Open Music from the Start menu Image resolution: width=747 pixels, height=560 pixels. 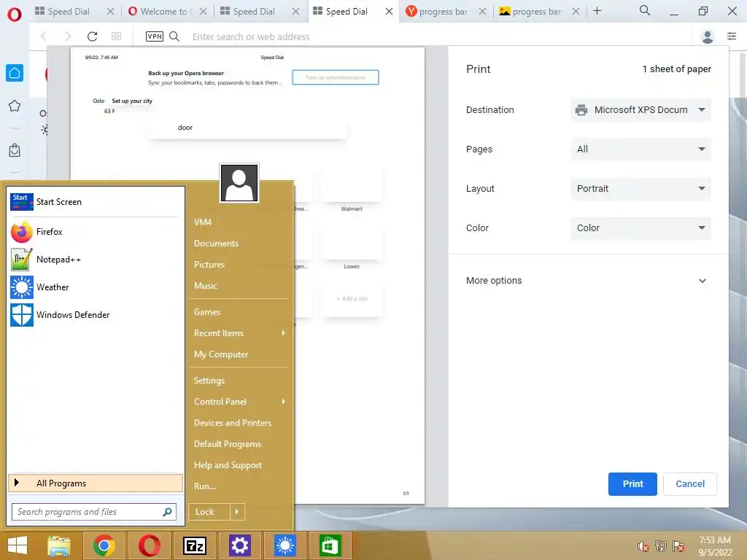coord(205,286)
